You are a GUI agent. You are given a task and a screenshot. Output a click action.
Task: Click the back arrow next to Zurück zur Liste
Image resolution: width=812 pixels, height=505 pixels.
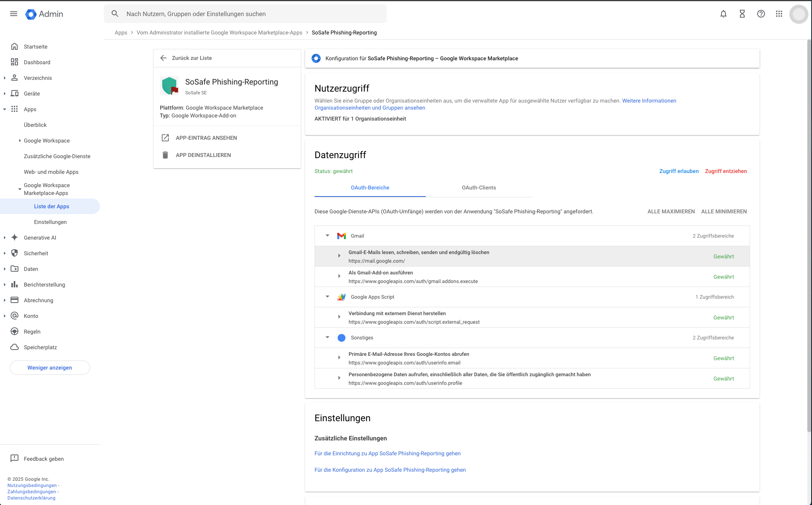(x=164, y=58)
